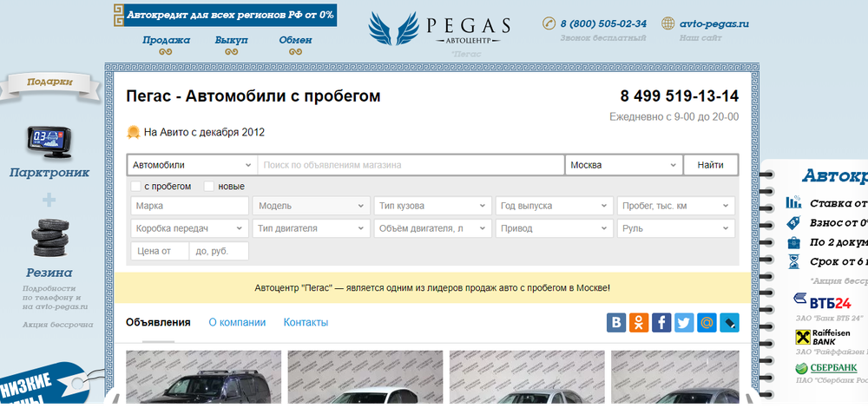Share via the Odnoklassniki icon
The width and height of the screenshot is (868, 408).
pyautogui.click(x=639, y=322)
